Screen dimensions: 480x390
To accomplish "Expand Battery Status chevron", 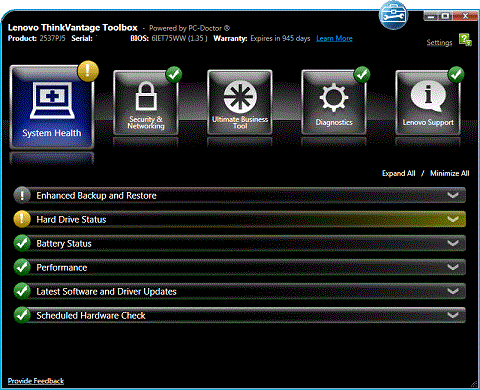I will click(453, 243).
